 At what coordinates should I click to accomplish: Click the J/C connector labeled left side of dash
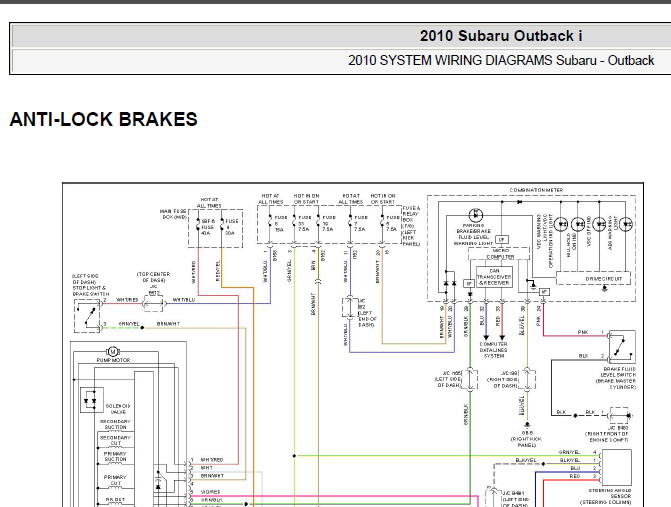pos(470,378)
